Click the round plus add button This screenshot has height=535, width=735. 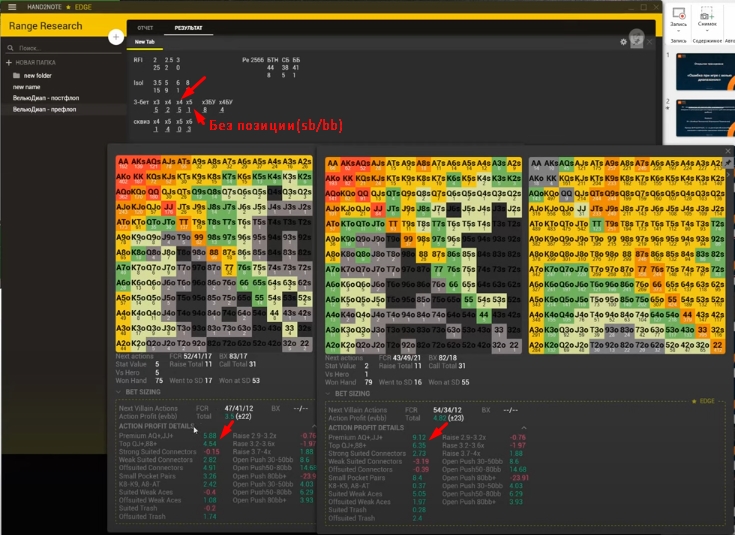pos(116,37)
